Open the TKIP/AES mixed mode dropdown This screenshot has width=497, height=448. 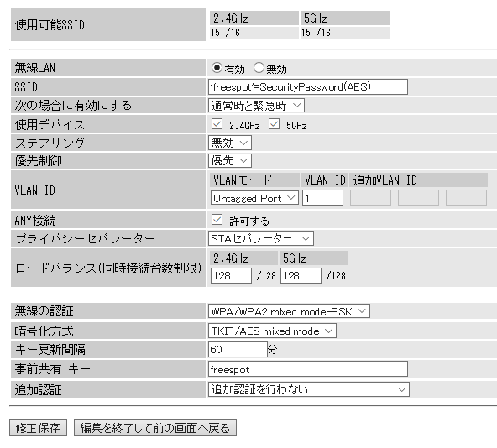point(272,331)
